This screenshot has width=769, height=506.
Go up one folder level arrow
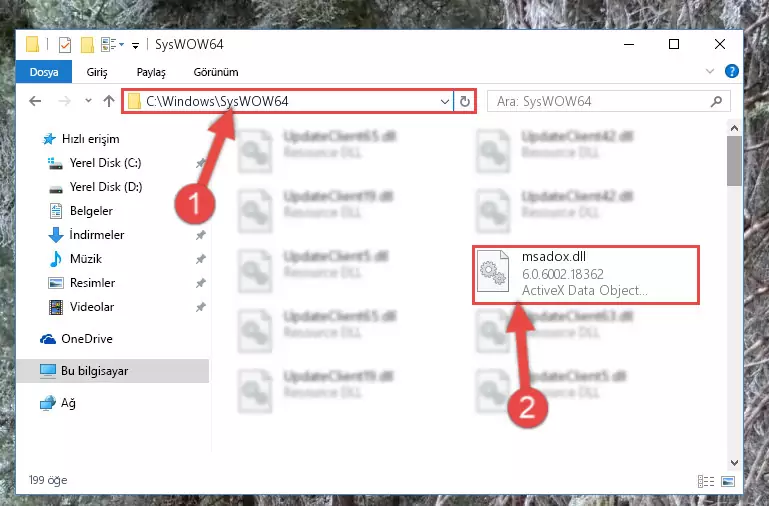tap(109, 101)
